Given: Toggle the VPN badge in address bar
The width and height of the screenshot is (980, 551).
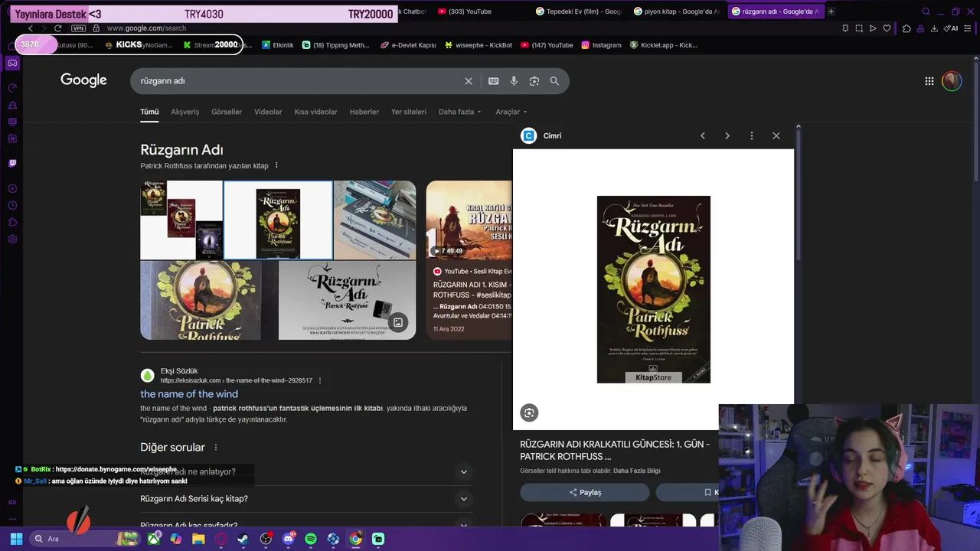Looking at the screenshot, I should coord(78,28).
